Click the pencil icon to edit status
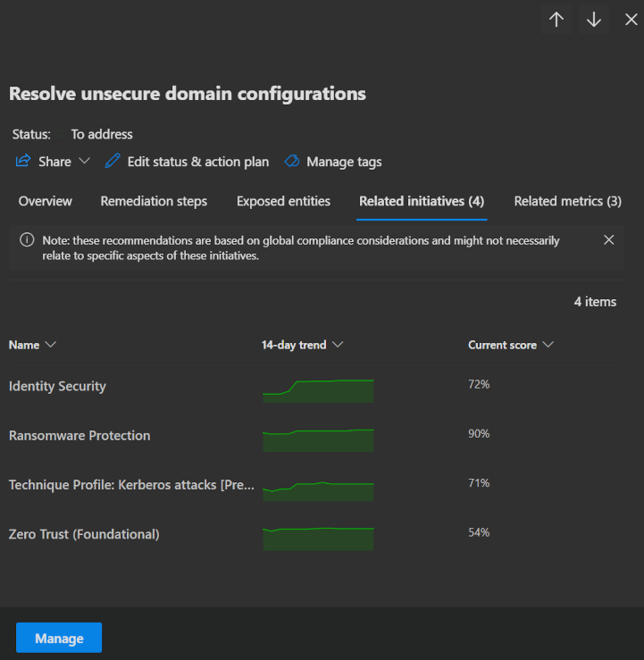This screenshot has height=660, width=644. coord(113,162)
